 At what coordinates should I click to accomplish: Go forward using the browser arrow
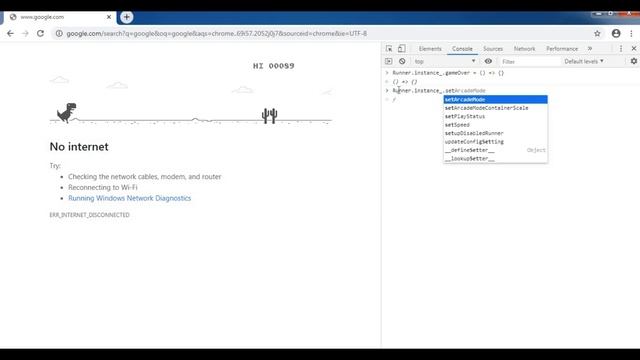(25, 33)
